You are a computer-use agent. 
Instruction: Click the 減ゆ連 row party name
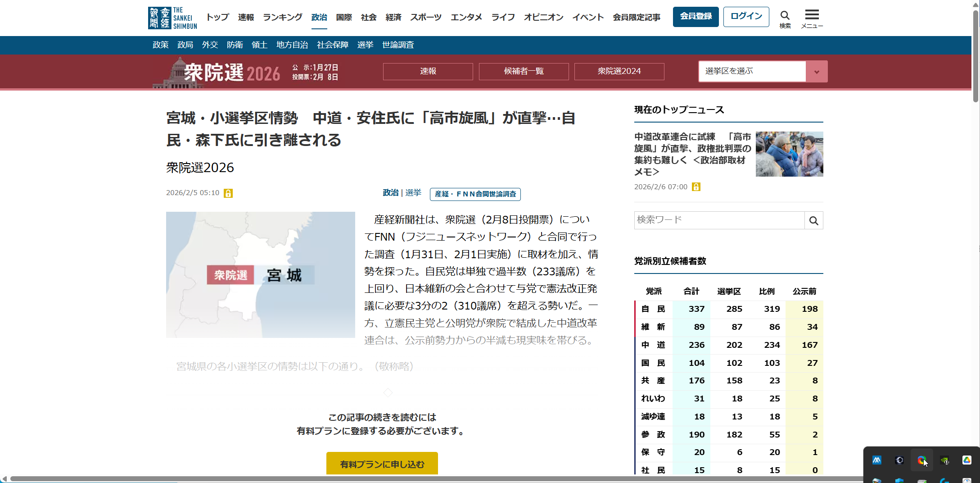tap(653, 417)
